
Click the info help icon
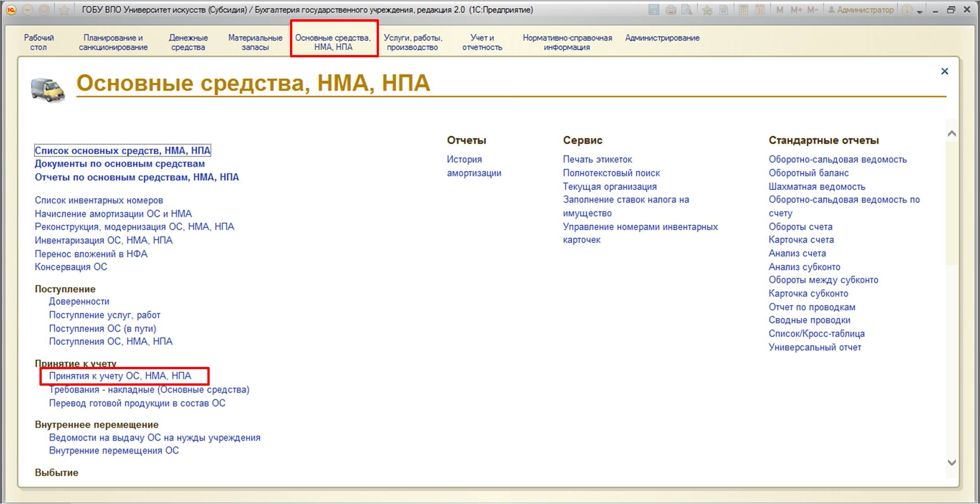(907, 10)
